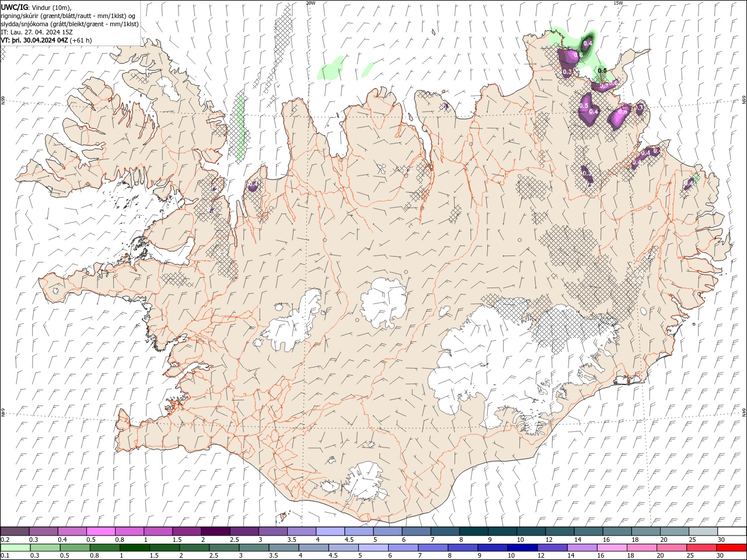Click the black '0.5' precipitation value on map

tap(602, 71)
